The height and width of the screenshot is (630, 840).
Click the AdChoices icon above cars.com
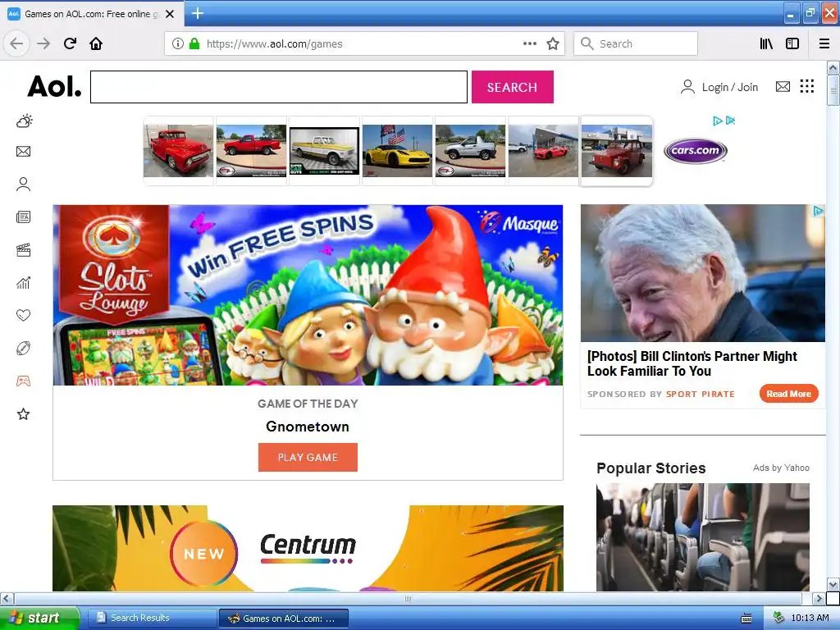[x=718, y=121]
